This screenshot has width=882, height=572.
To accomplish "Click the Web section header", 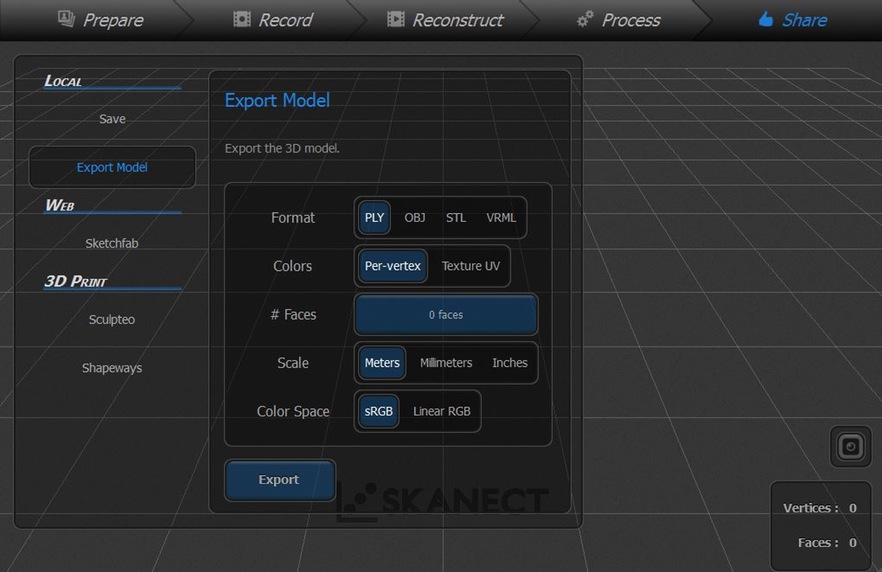I will pyautogui.click(x=60, y=205).
